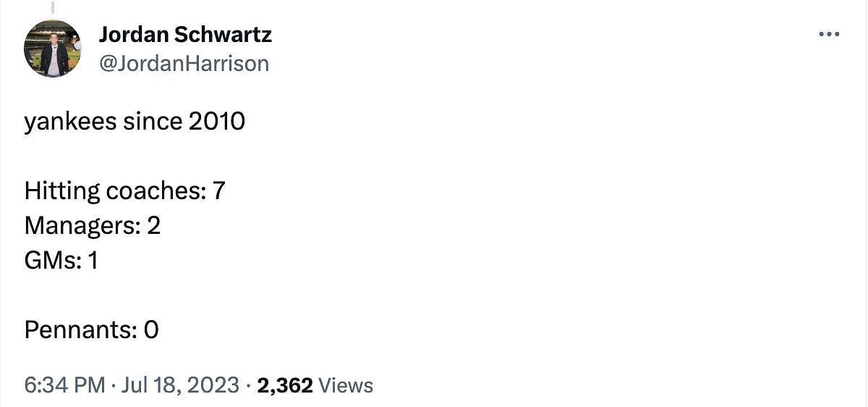Click the "Pennants: 0" line

(92, 330)
